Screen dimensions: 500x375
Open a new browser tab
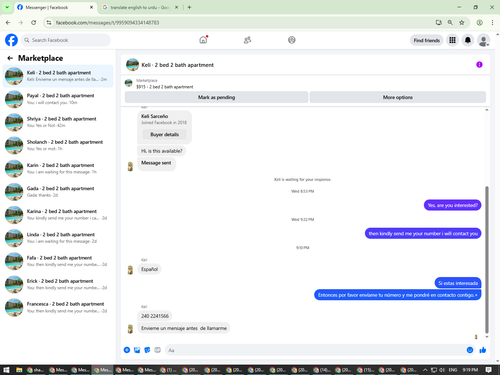click(189, 7)
